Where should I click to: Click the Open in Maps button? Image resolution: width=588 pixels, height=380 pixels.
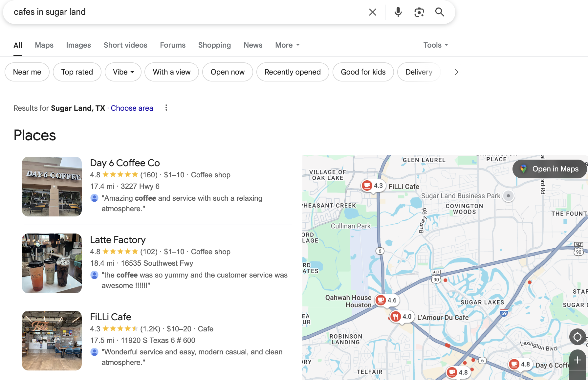[550, 169]
